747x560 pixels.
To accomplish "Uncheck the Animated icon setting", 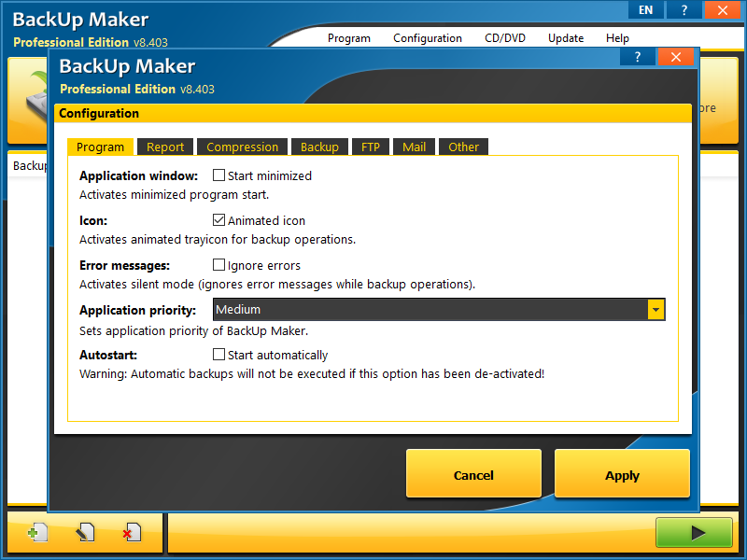I will (218, 220).
